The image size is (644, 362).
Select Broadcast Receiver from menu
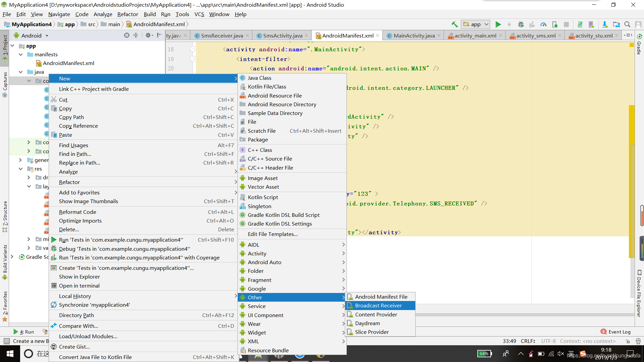(x=378, y=305)
